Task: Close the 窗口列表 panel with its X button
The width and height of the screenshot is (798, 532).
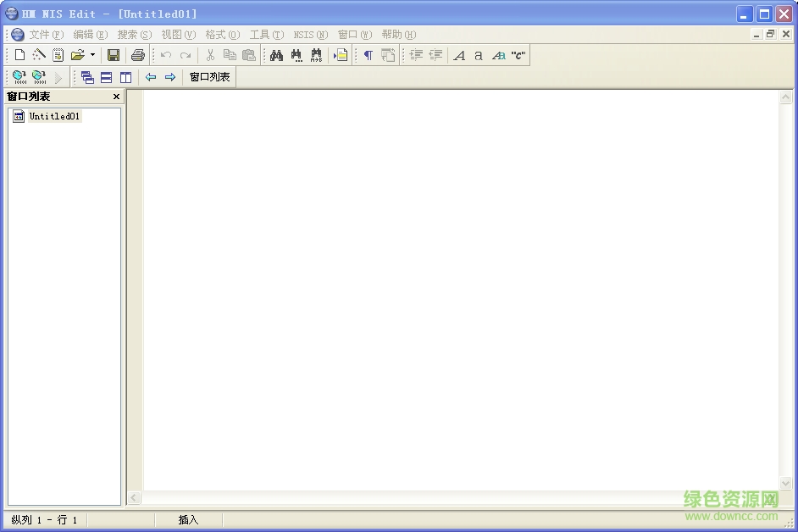Action: coord(116,97)
